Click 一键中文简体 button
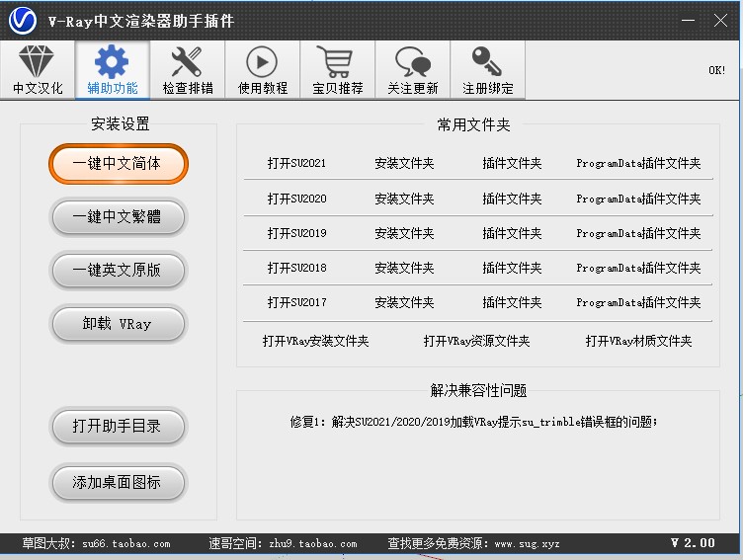This screenshot has width=743, height=560. coord(118,163)
